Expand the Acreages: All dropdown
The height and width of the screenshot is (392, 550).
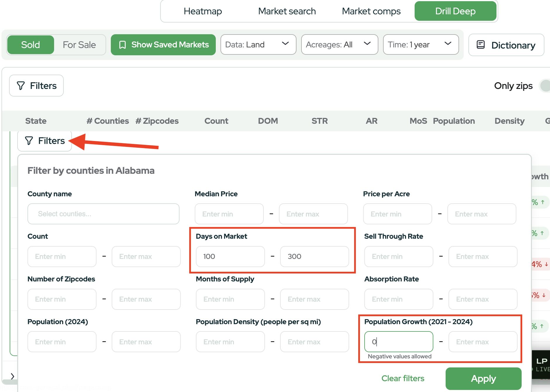(x=339, y=44)
